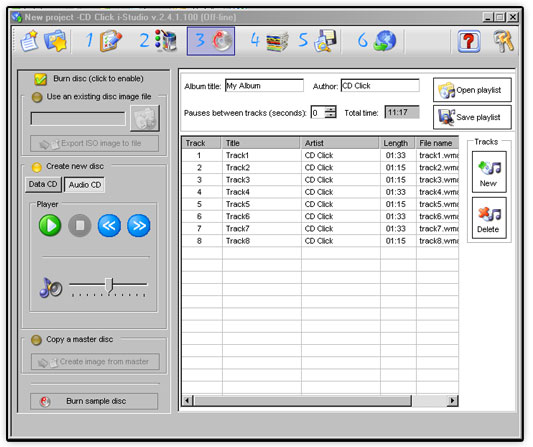Click Export ISO image to file button
The image size is (533, 447).
(x=94, y=143)
